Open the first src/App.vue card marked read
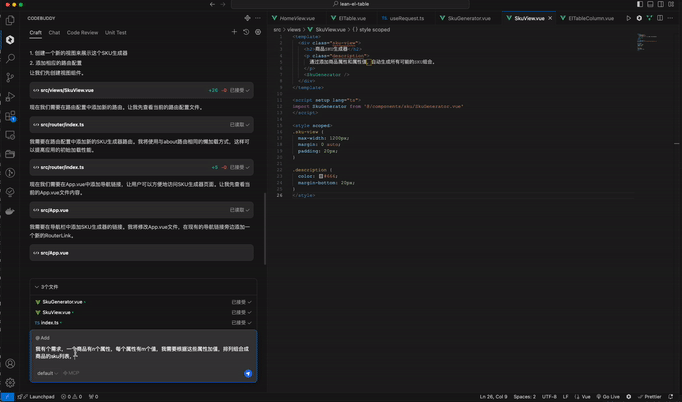682x402 pixels. pos(142,210)
